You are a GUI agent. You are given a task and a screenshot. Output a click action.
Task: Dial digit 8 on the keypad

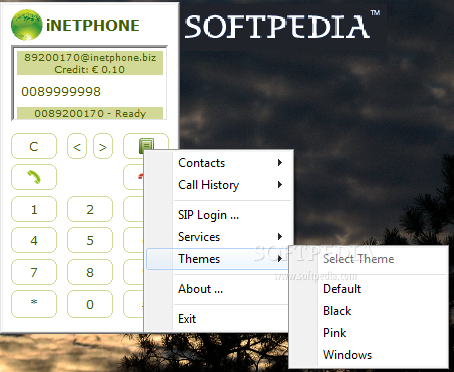pyautogui.click(x=90, y=272)
